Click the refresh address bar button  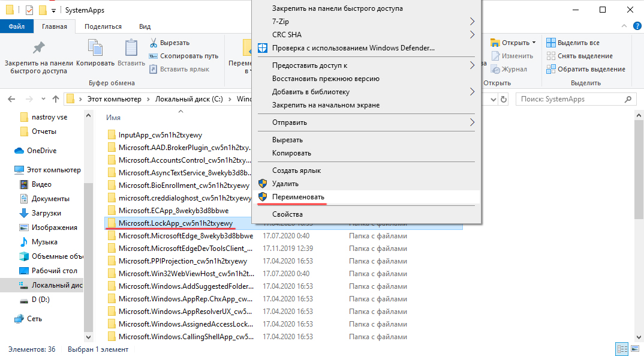pos(504,99)
